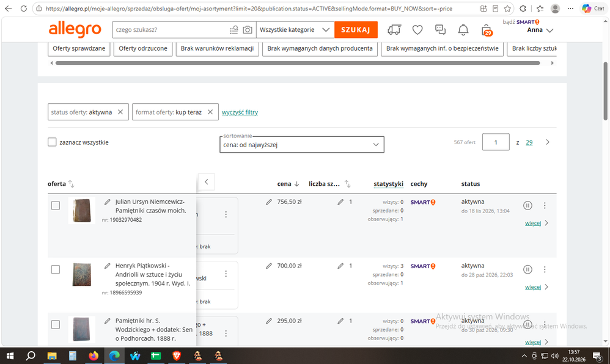Click the page vertical scrollbar thumb
This screenshot has width=610, height=364.
point(605,92)
